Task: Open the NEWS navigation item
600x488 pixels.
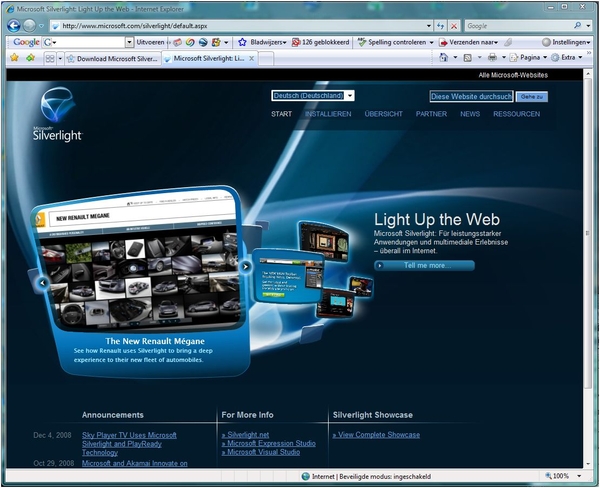Action: (470, 114)
